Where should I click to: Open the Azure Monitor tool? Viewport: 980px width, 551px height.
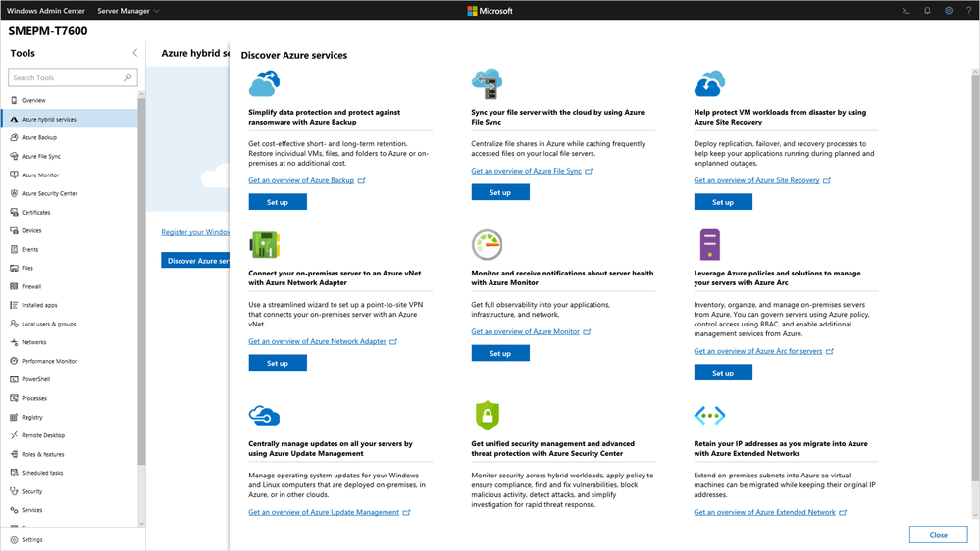[x=70, y=175]
